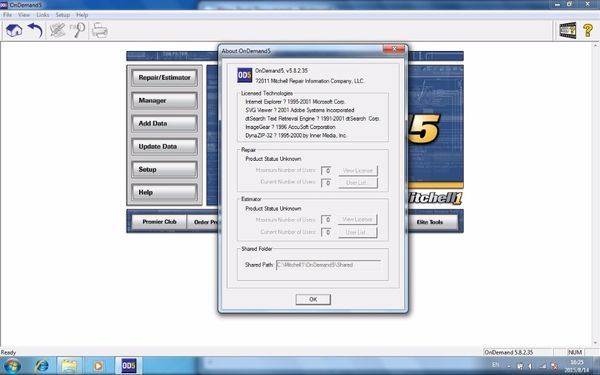
Task: Click the SVG Viewer license line
Action: (300, 110)
